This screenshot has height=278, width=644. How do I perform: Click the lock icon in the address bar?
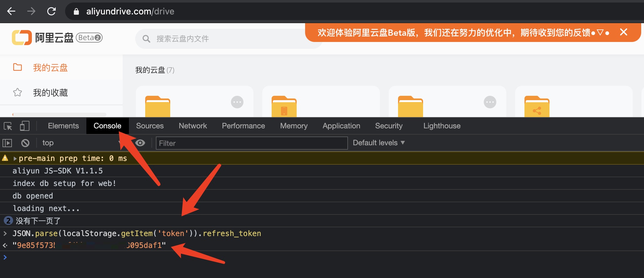pyautogui.click(x=76, y=12)
